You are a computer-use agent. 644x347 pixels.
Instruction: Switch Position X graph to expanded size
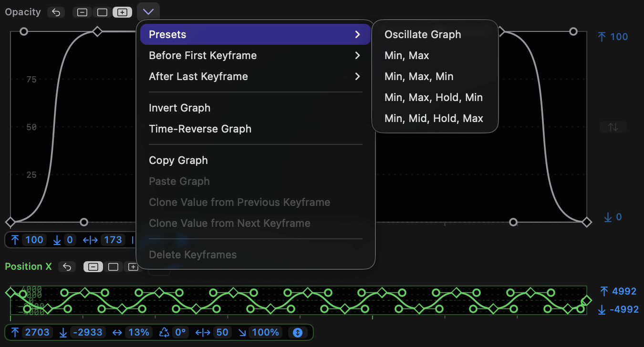pyautogui.click(x=133, y=267)
